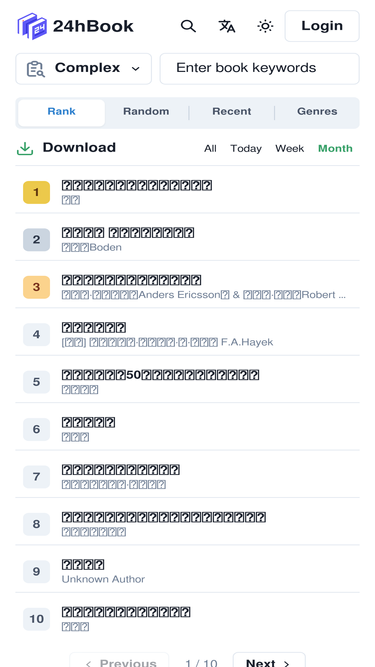Switch to the Recent tab
This screenshot has width=375, height=667.
click(x=232, y=112)
